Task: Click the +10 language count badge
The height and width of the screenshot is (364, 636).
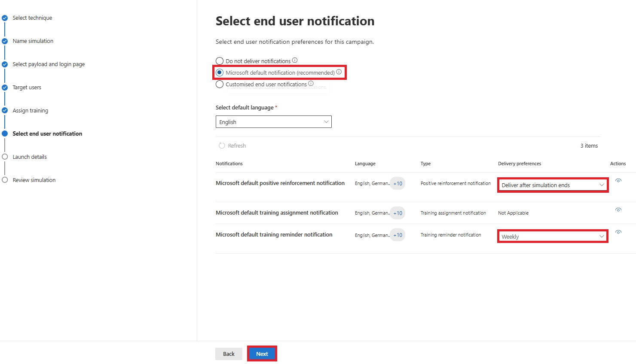Action: [x=397, y=183]
